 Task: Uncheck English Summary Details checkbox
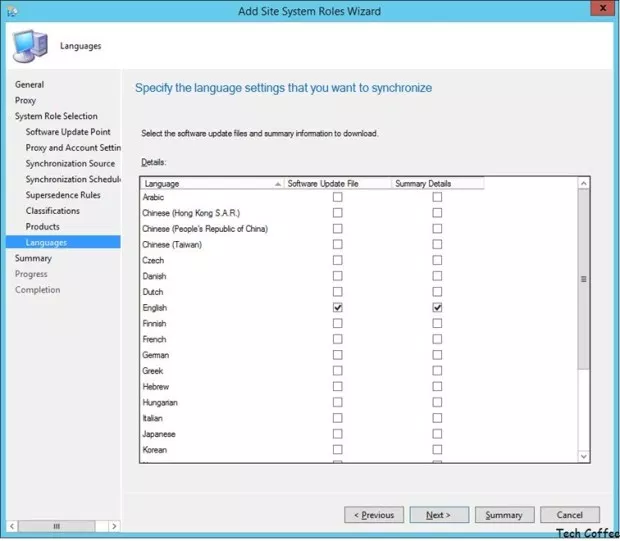tap(437, 308)
